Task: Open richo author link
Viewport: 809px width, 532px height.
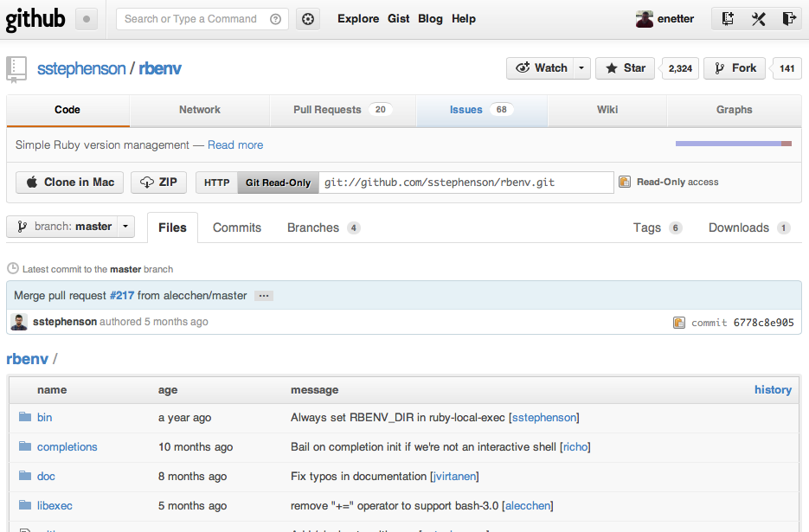Action: coord(575,447)
